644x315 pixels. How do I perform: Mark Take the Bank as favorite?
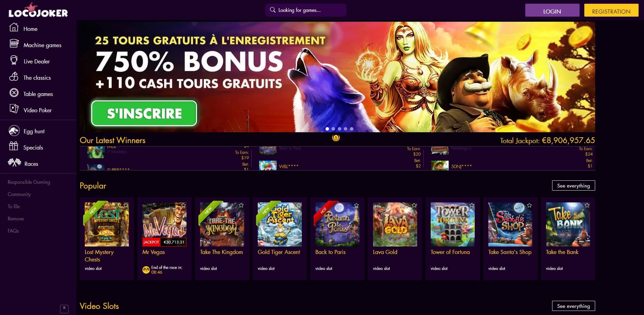(587, 205)
